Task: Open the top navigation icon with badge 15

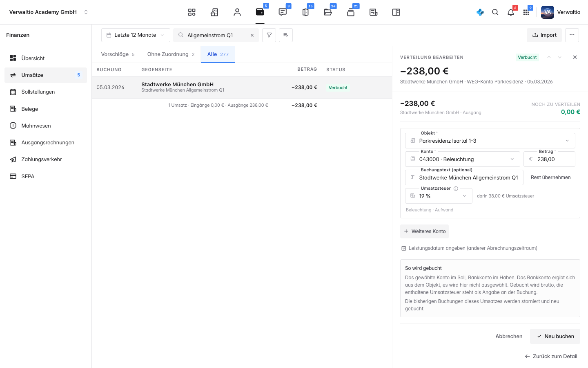Action: pyautogui.click(x=305, y=12)
